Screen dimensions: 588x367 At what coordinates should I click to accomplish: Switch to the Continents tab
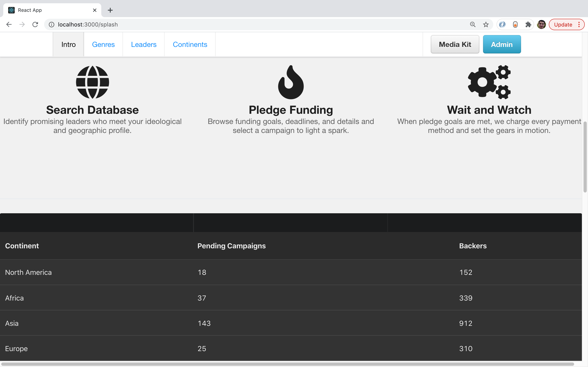coord(190,44)
